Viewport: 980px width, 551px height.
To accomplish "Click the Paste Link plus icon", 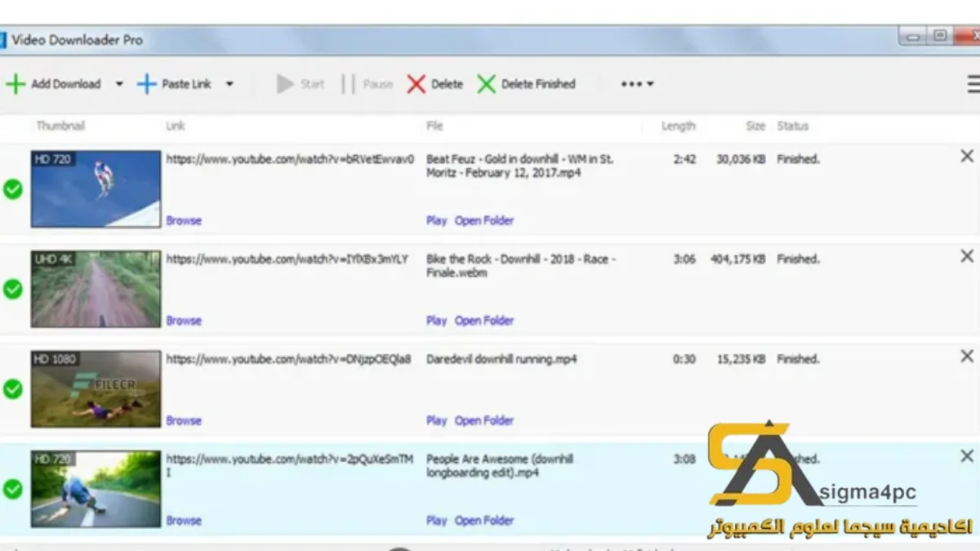I will pyautogui.click(x=146, y=84).
